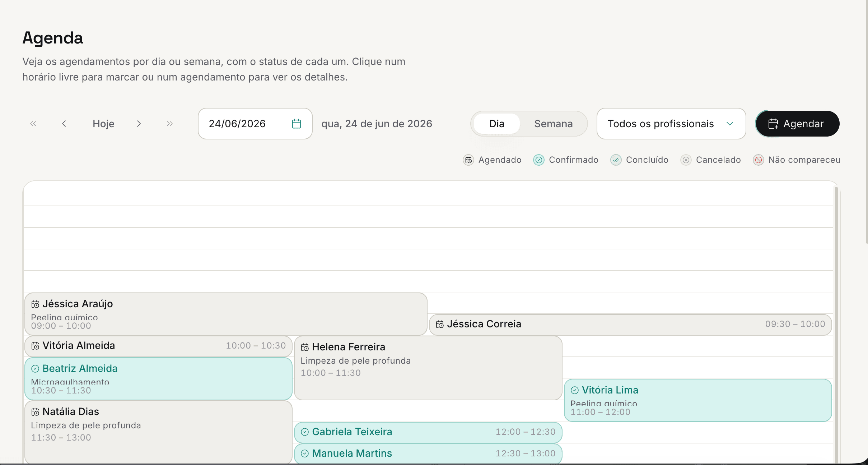Screen dimensions: 868x465
Task: Click the chevron in the professionals dropdown
Action: 730,124
